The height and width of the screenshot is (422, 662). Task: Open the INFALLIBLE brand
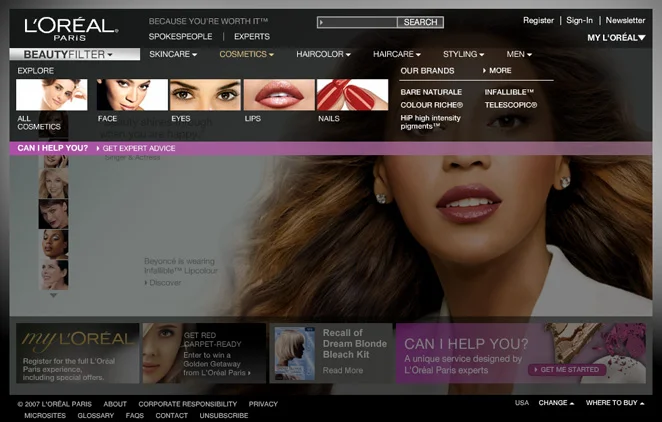[x=509, y=92]
